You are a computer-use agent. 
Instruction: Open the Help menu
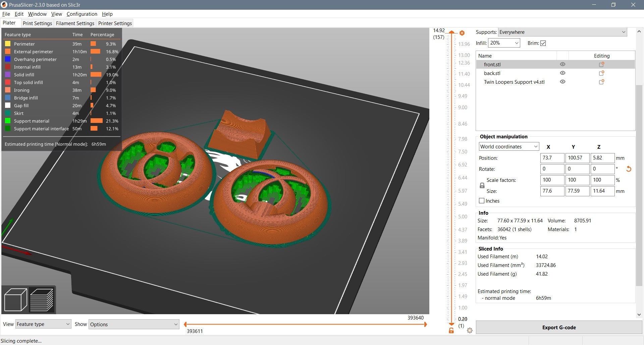(107, 14)
